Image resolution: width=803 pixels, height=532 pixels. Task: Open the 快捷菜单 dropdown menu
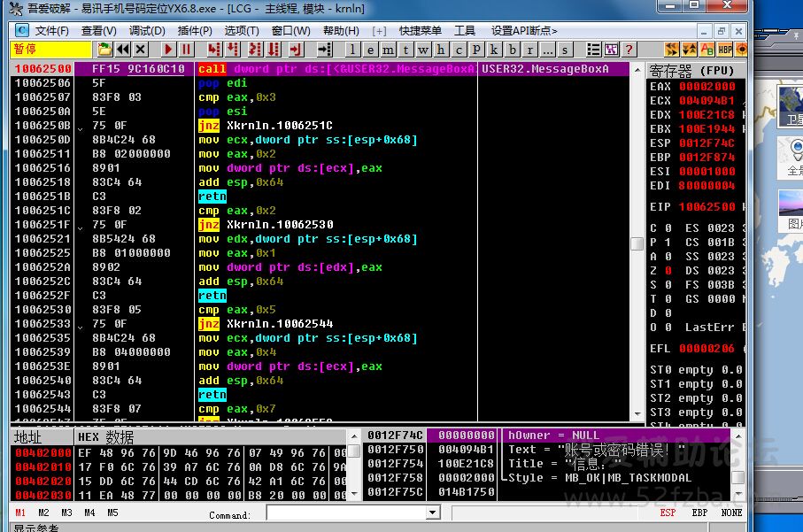pos(421,31)
